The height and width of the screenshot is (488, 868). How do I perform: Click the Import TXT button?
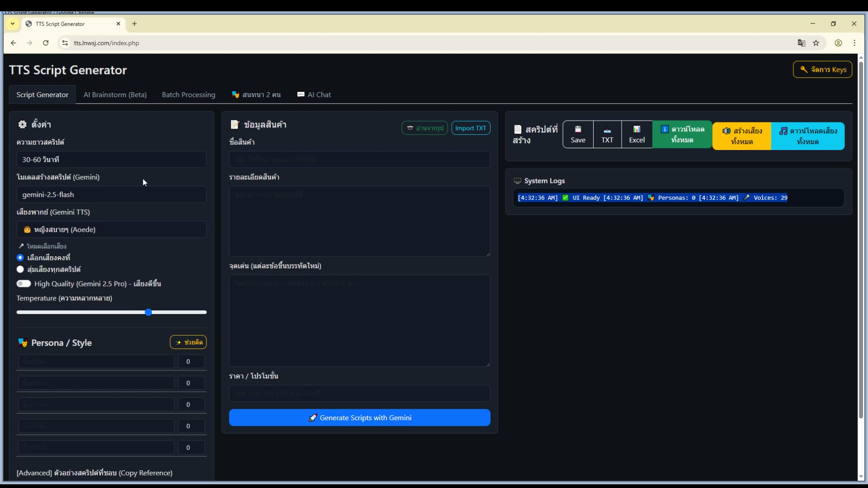point(471,128)
